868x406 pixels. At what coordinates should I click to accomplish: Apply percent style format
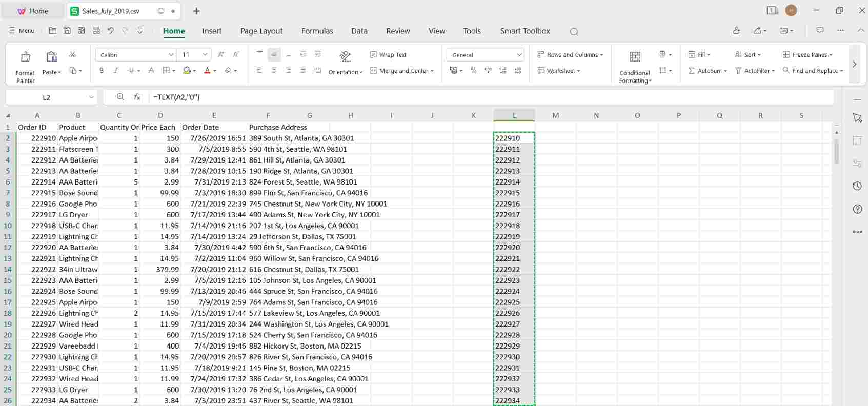coord(473,70)
